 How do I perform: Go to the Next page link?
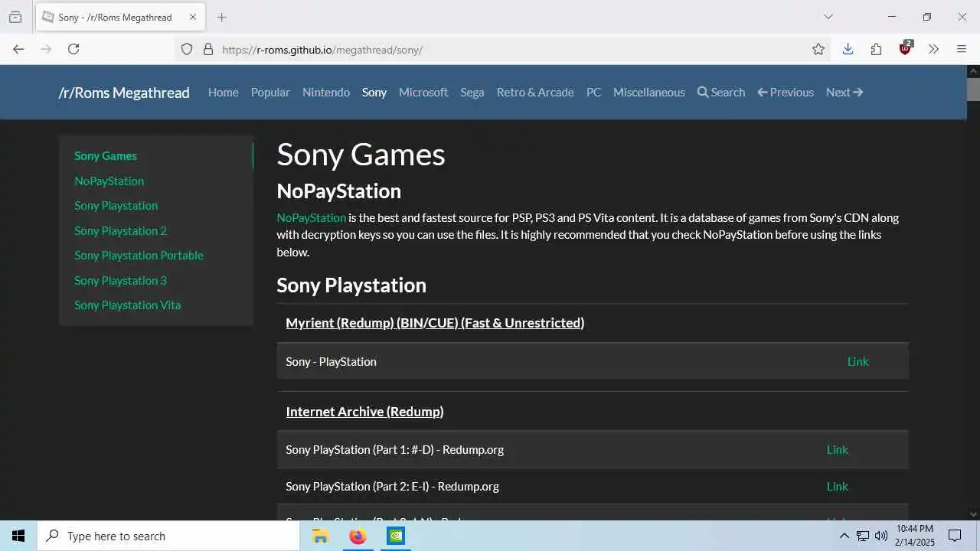[844, 92]
